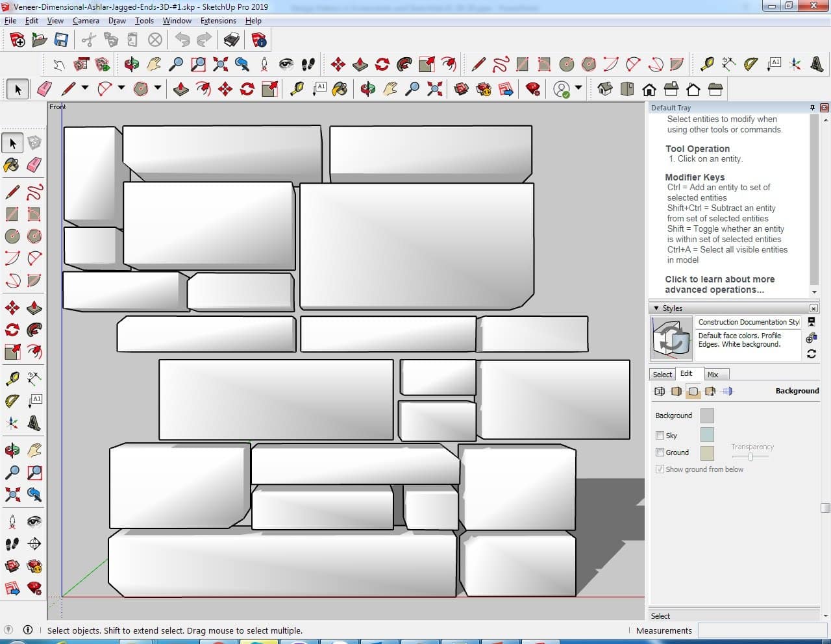Open Model Info icon in top toolbar
Viewport: 831px width, 644px height.
(x=259, y=40)
